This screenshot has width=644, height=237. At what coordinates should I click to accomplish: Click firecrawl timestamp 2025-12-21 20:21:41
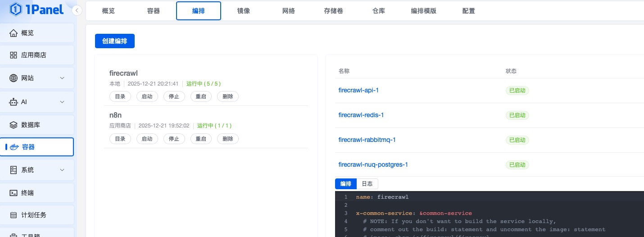click(153, 84)
